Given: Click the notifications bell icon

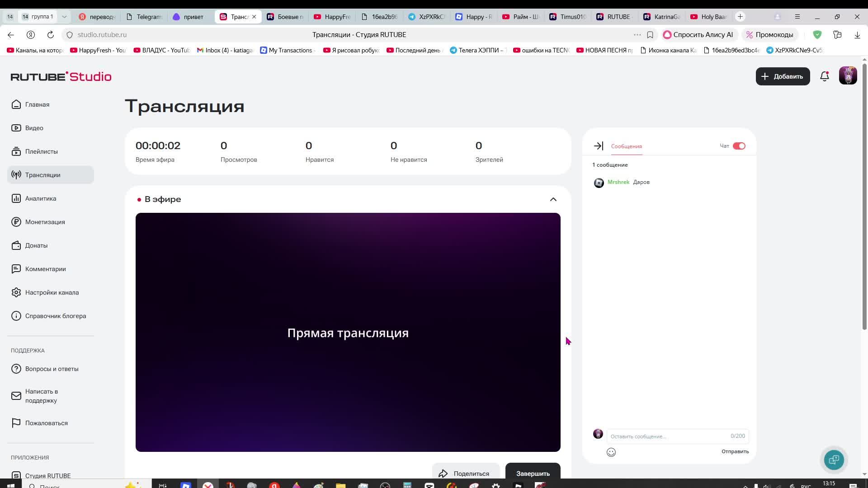Looking at the screenshot, I should [x=825, y=76].
